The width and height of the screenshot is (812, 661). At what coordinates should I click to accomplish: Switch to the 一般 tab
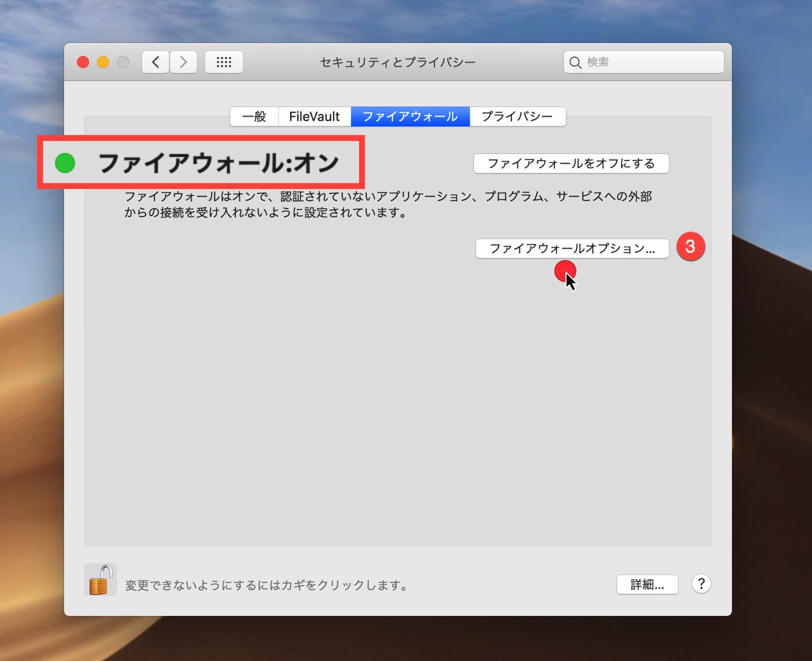[254, 117]
